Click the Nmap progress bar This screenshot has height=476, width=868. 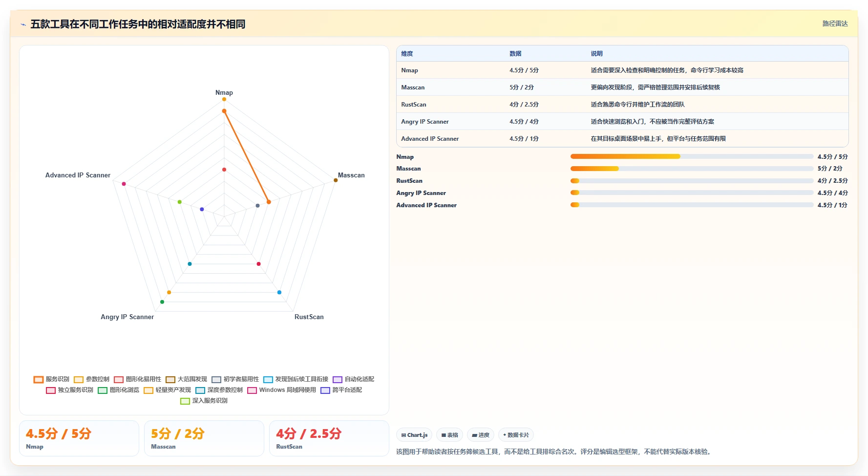click(692, 156)
